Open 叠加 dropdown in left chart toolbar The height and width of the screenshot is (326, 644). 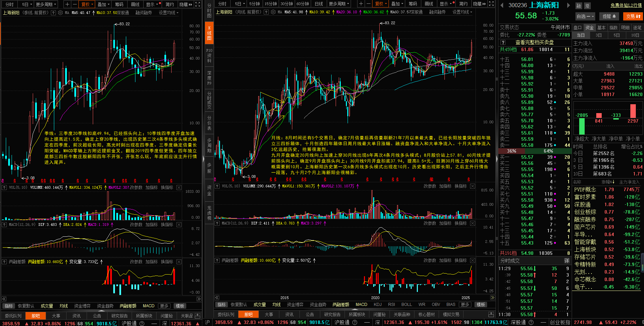104,4
